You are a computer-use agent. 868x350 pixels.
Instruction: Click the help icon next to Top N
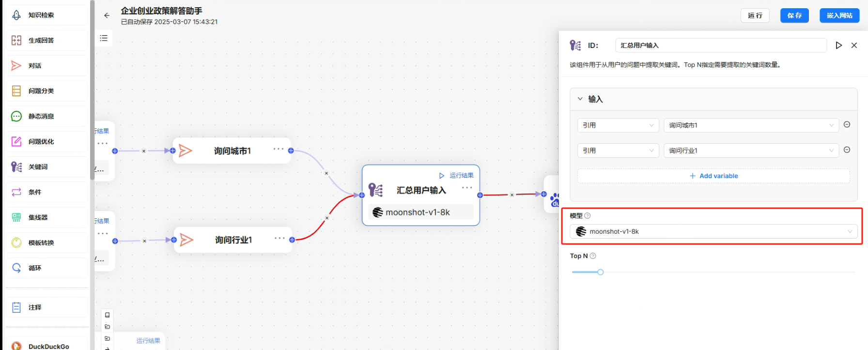pyautogui.click(x=593, y=256)
